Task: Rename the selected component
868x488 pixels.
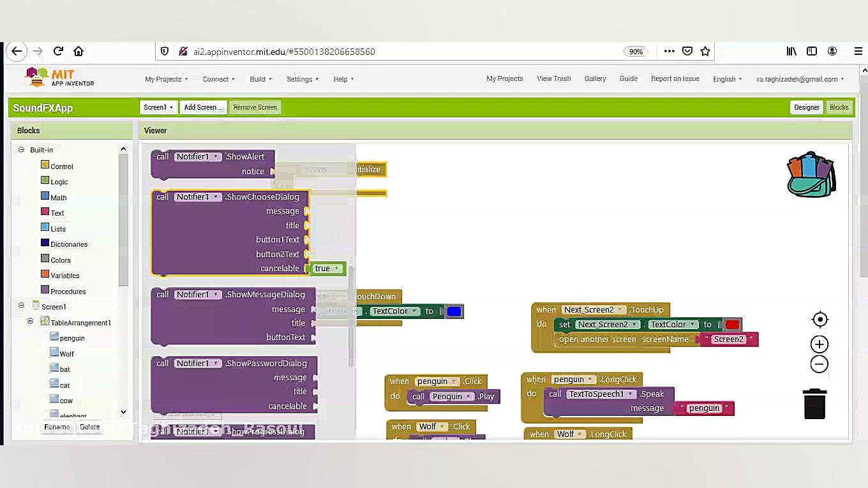Action: 57,427
